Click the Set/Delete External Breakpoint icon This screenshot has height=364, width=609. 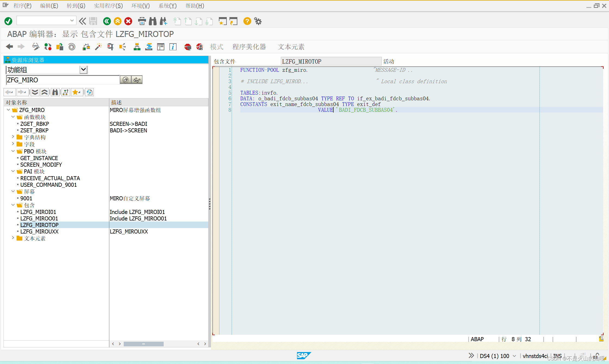(x=200, y=47)
